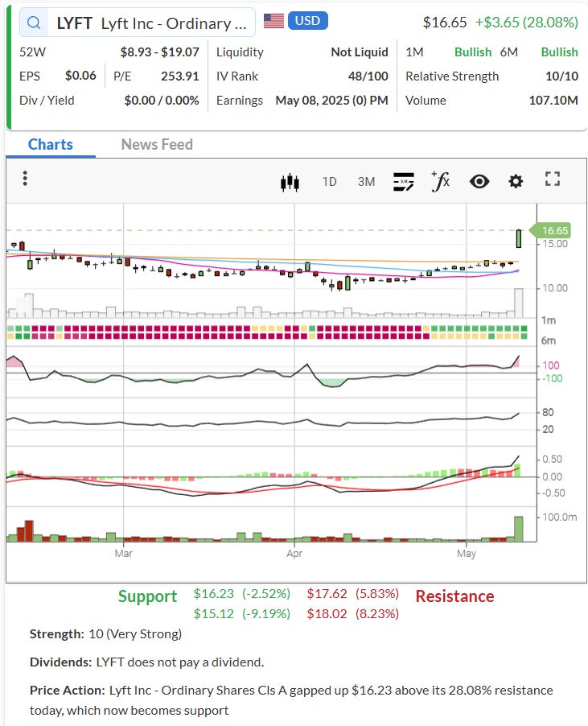Open the fx indicators menu
This screenshot has width=588, height=726.
[441, 181]
